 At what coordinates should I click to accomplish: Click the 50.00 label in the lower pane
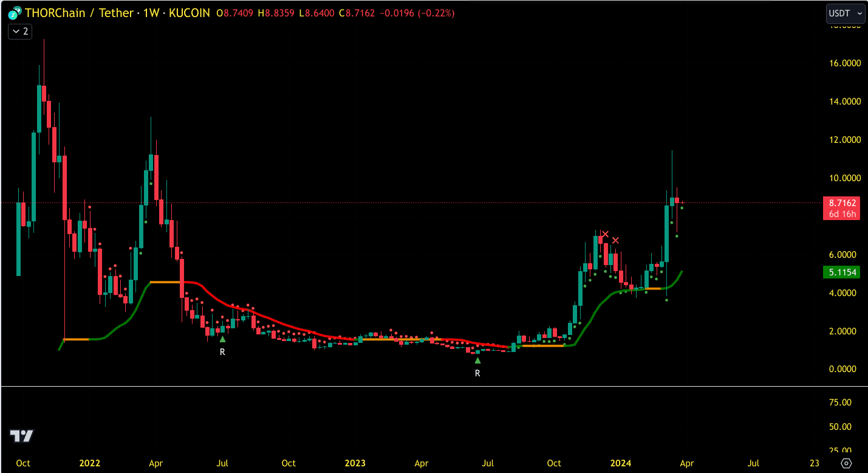840,427
